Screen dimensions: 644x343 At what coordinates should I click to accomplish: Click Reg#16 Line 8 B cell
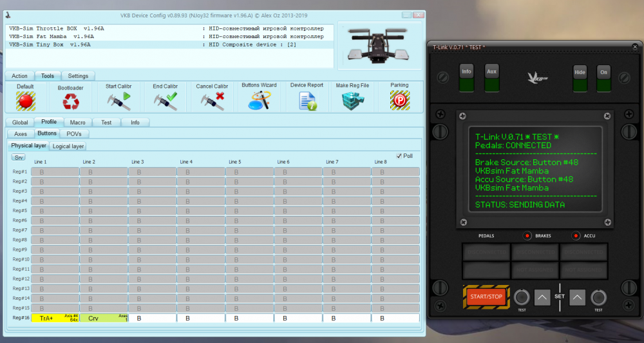click(395, 318)
